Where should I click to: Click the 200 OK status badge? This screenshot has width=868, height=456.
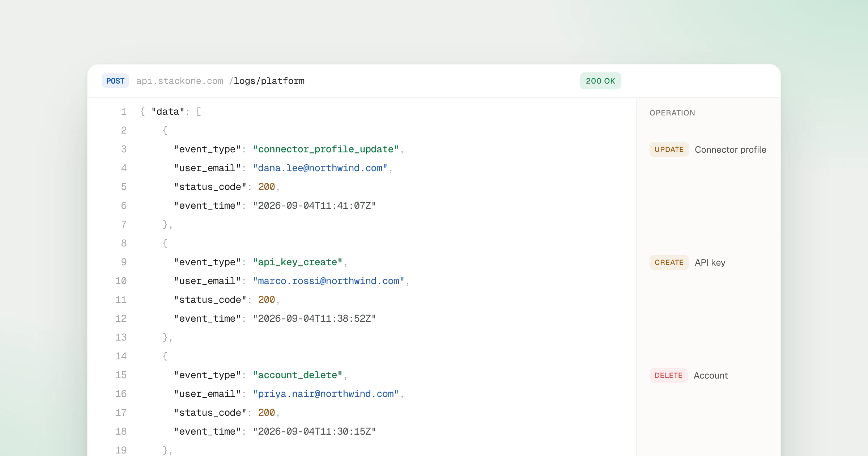coord(600,81)
